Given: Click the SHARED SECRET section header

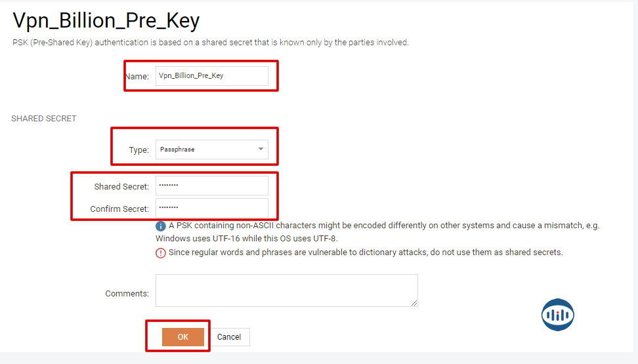Looking at the screenshot, I should coord(44,119).
